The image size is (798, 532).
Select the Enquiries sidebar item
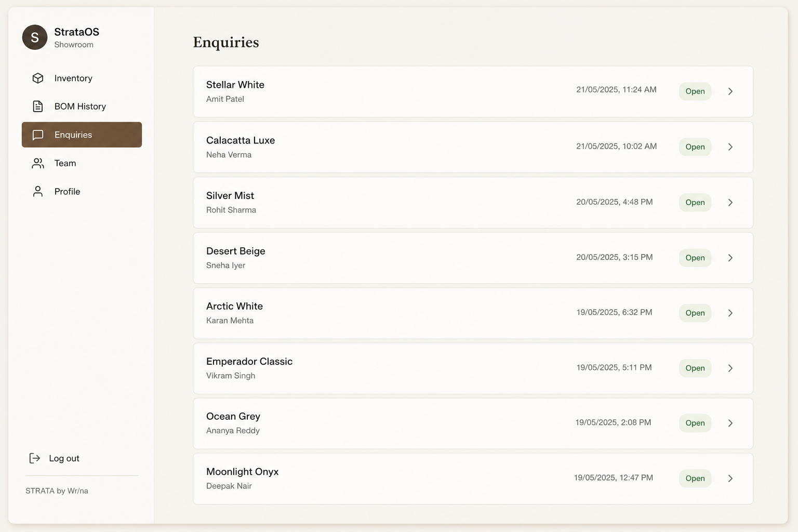pos(82,135)
